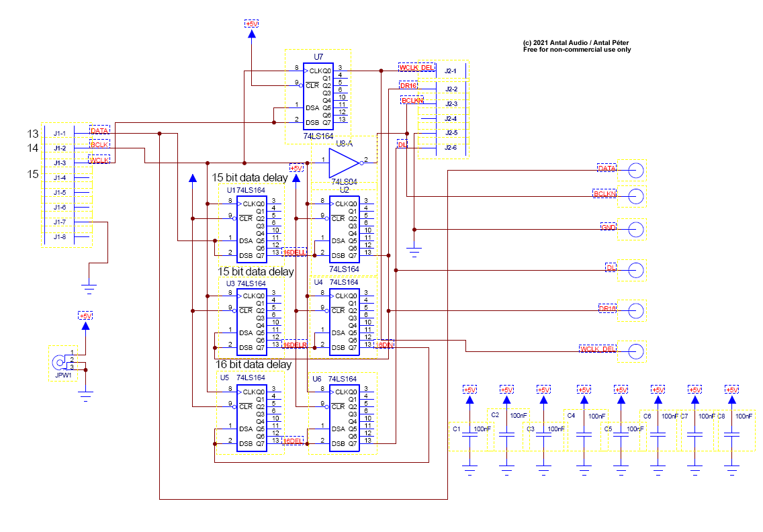
Task: Click the 74LS04 part label
Action: [x=344, y=181]
